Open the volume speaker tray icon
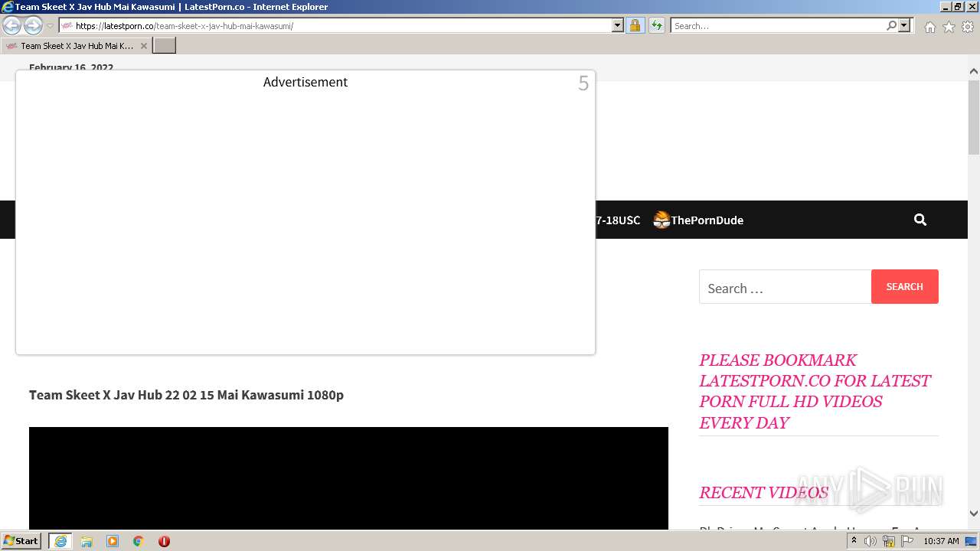Screen dimensions: 980x551 point(871,541)
